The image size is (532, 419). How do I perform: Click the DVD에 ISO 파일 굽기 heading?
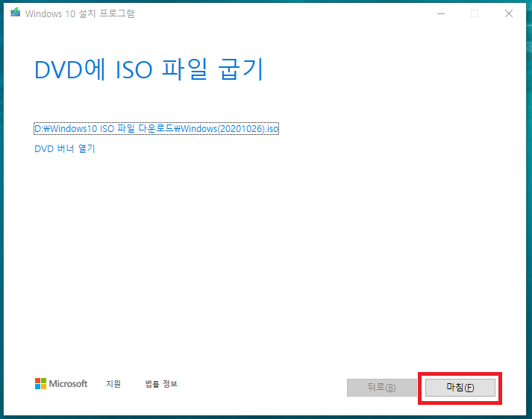(x=149, y=69)
